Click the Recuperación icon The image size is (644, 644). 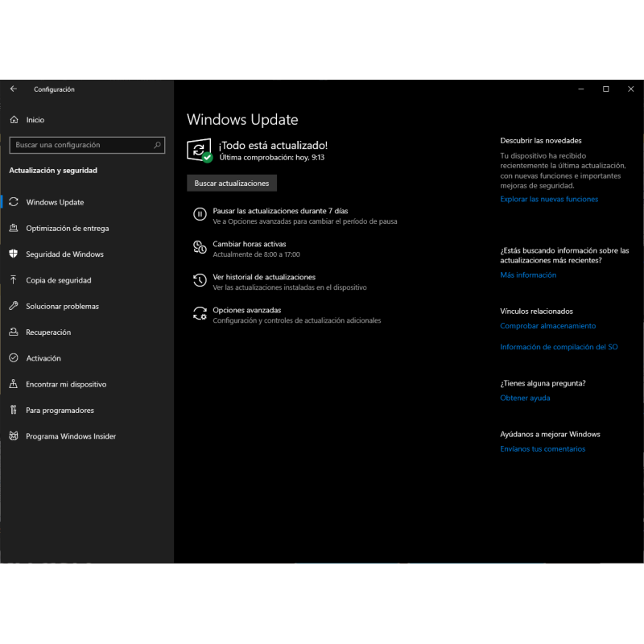[14, 332]
